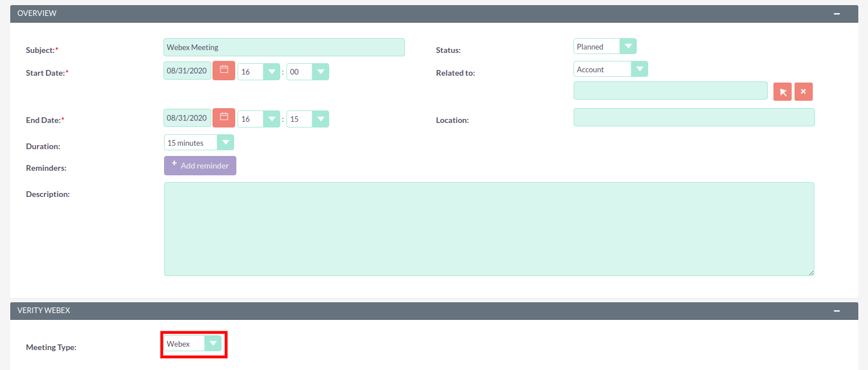Click the select-record arrow icon beside Related to
This screenshot has height=370, width=868.
[783, 92]
